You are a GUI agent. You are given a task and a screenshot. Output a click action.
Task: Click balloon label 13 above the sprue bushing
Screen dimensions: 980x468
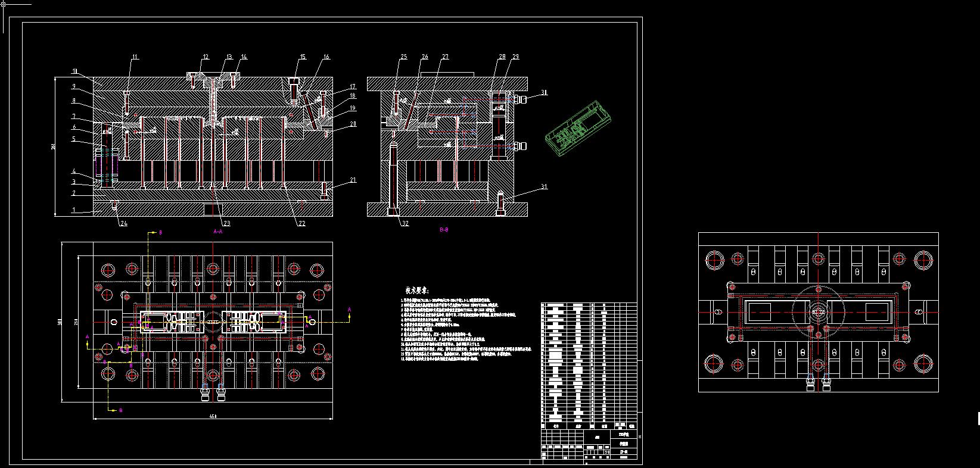point(229,57)
